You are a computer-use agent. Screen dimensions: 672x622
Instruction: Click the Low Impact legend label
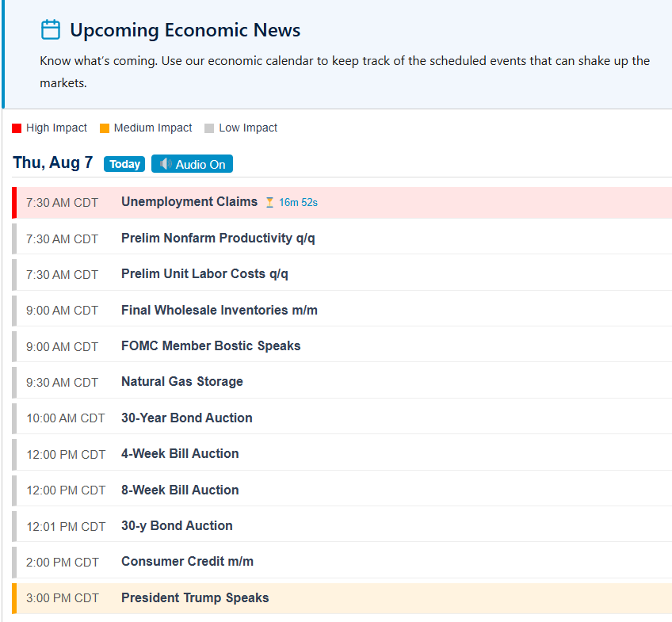(248, 128)
